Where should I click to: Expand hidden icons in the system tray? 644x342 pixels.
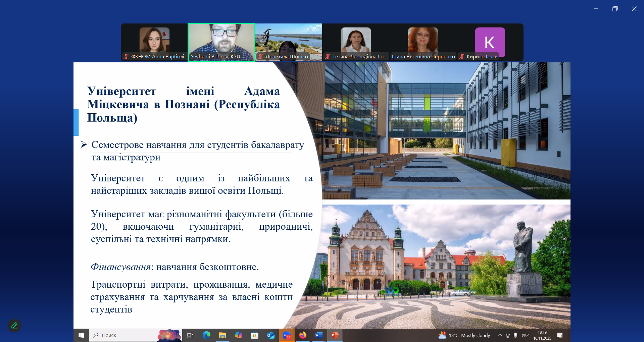click(x=500, y=335)
